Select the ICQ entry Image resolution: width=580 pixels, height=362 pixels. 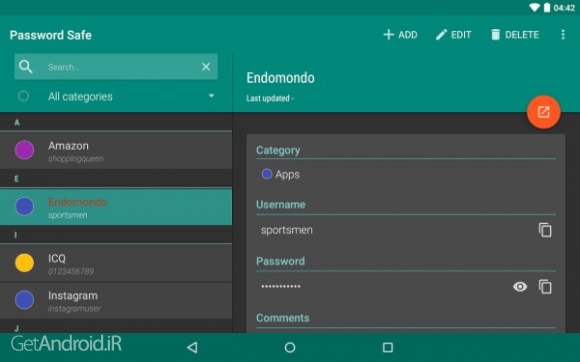(x=116, y=263)
